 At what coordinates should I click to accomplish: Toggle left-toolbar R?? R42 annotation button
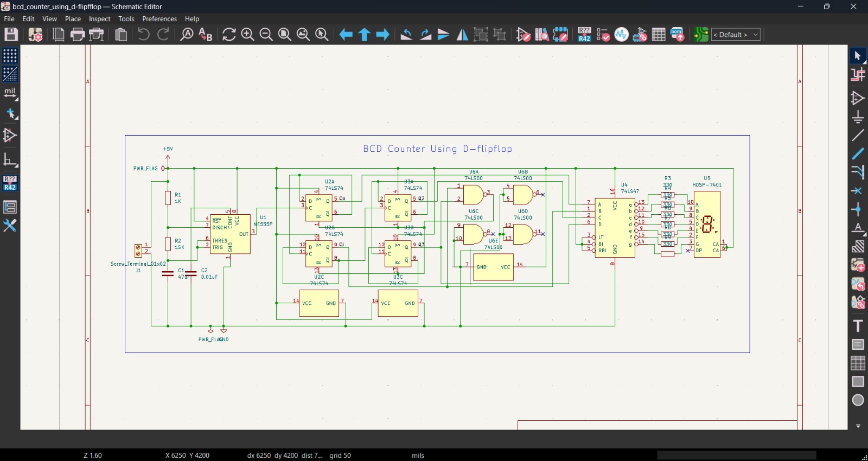(10, 183)
